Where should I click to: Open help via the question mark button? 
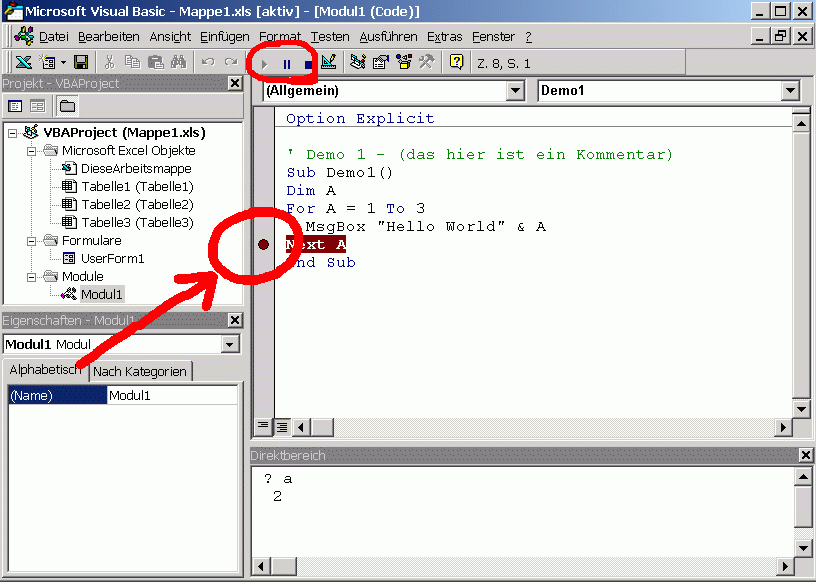tap(458, 62)
